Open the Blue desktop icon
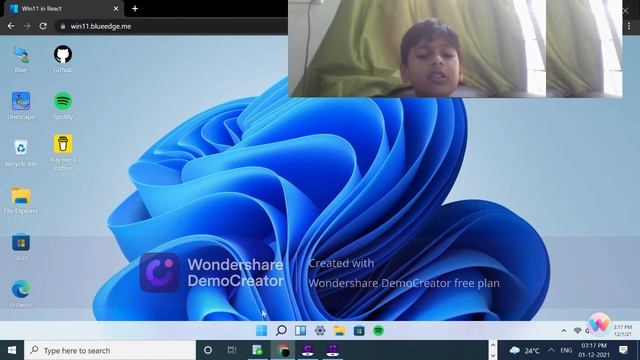This screenshot has height=360, width=640. 21,59
